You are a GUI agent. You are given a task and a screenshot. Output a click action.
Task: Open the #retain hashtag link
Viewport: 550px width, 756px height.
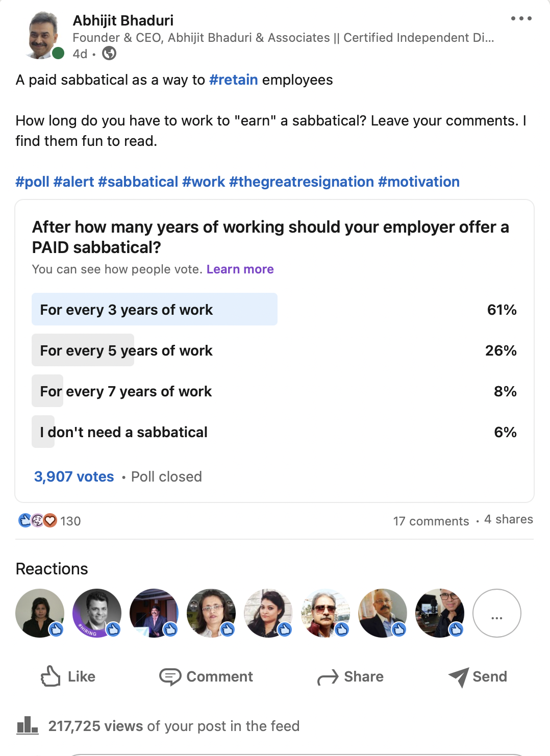click(233, 80)
